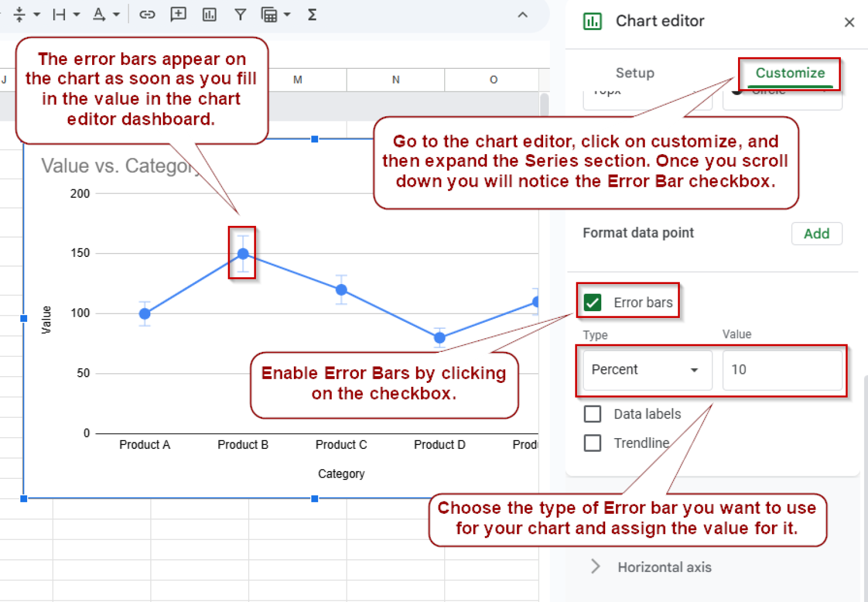Click the vertical align toolbar icon

[x=20, y=15]
